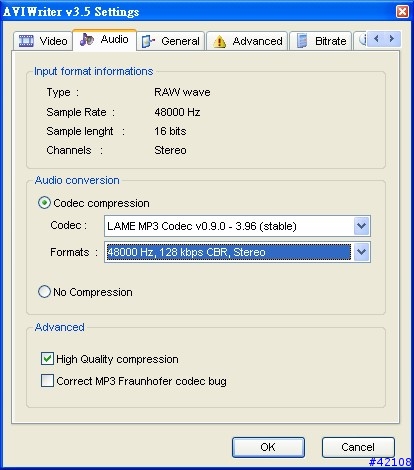Enable Correct MP3 Fraunhofer codec bug
The image size is (414, 470).
coord(47,380)
